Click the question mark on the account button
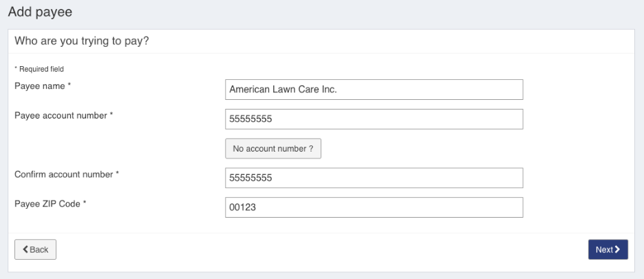644x279 pixels. coord(311,149)
